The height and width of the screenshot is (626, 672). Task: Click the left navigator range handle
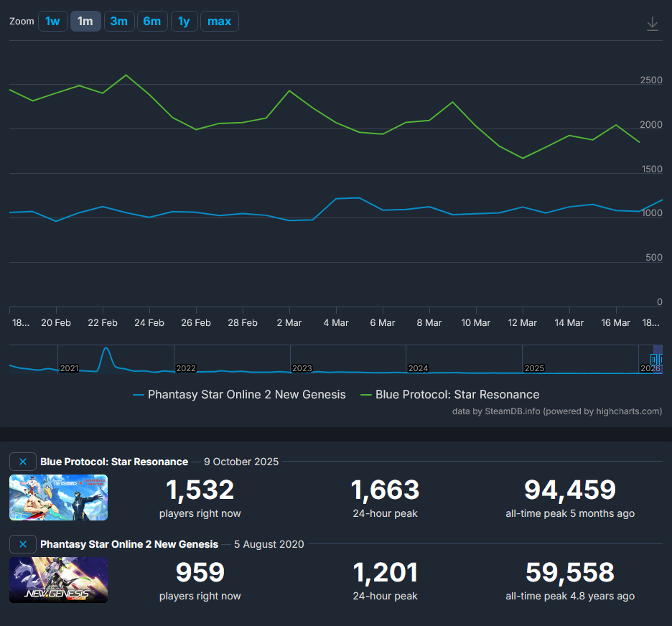(653, 360)
